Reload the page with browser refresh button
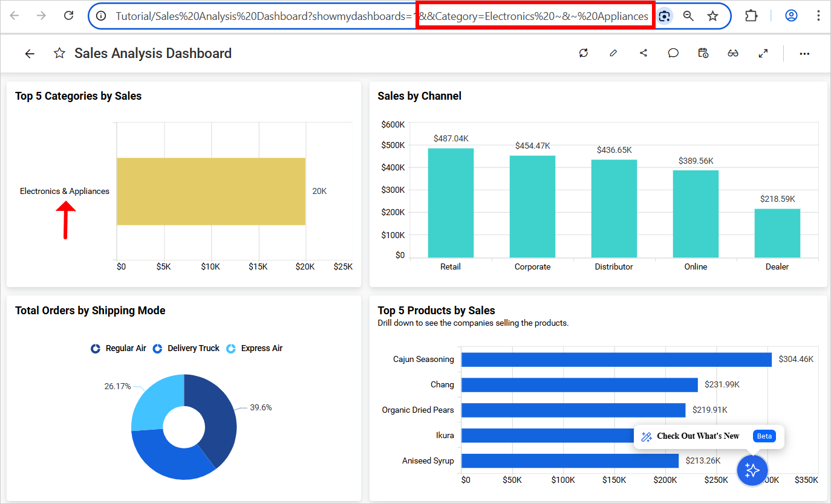This screenshot has height=504, width=831. (69, 16)
